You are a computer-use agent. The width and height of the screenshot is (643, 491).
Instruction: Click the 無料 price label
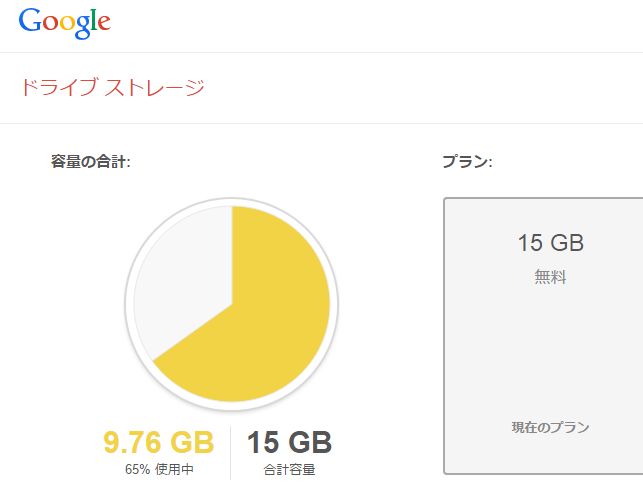coord(550,277)
